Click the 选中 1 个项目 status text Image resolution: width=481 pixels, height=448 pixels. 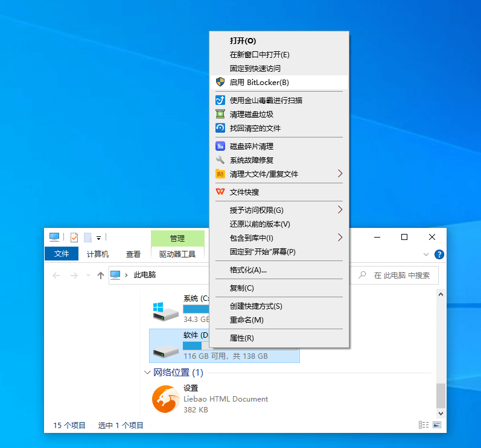point(121,425)
